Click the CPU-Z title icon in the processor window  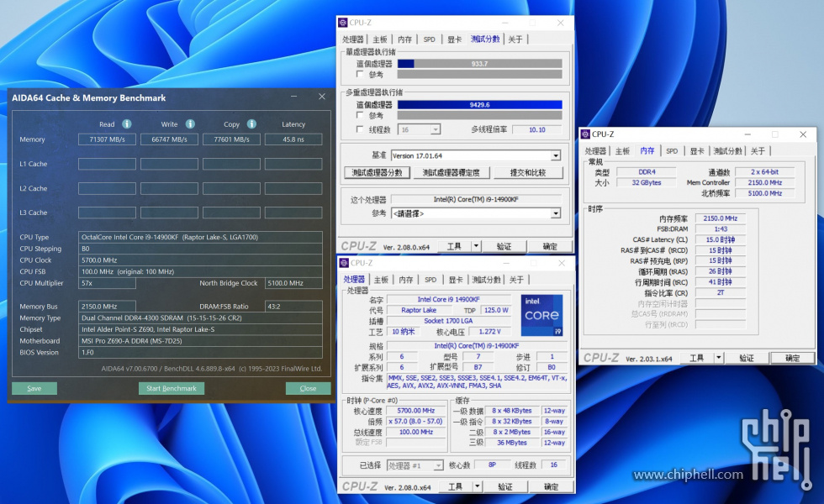coord(344,262)
